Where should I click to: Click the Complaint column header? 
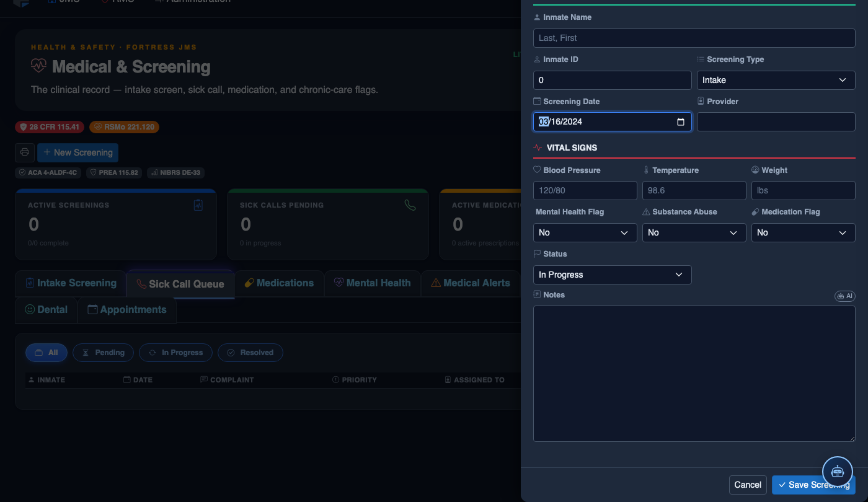(227, 380)
